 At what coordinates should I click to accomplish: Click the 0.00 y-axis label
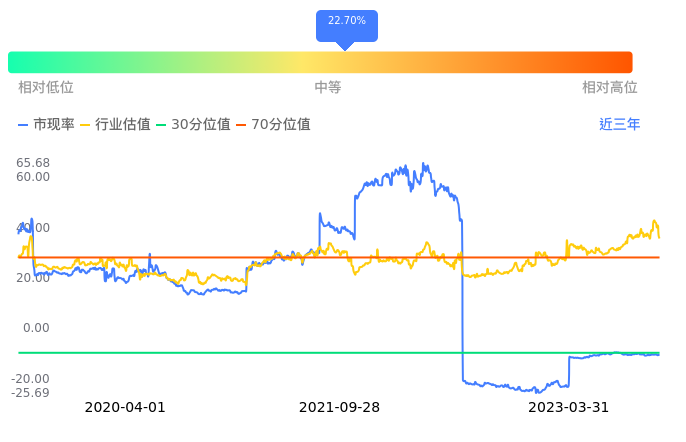(37, 328)
